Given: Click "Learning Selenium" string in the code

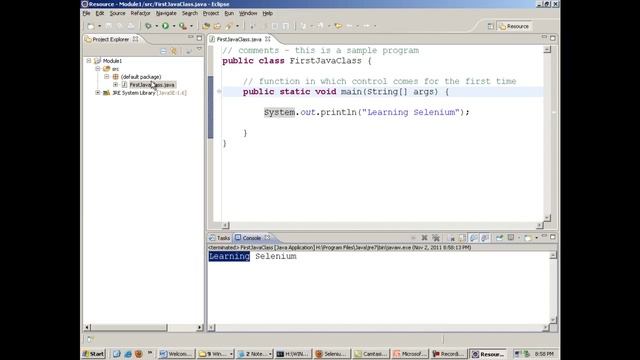Looking at the screenshot, I should point(411,112).
